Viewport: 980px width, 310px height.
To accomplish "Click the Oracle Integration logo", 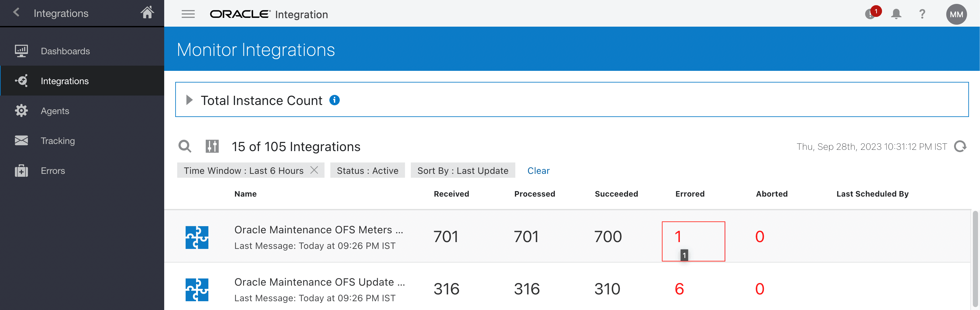I will 269,15.
